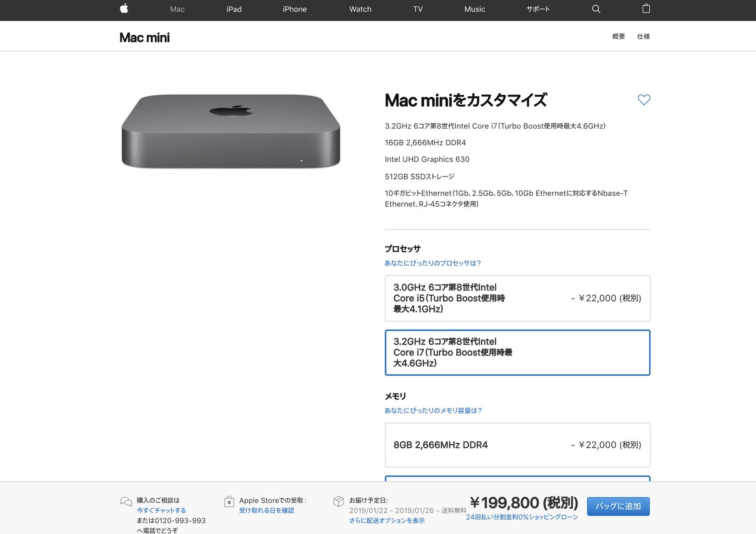Click 今すぐチャットする chat link
This screenshot has height=534, width=756.
tap(161, 510)
